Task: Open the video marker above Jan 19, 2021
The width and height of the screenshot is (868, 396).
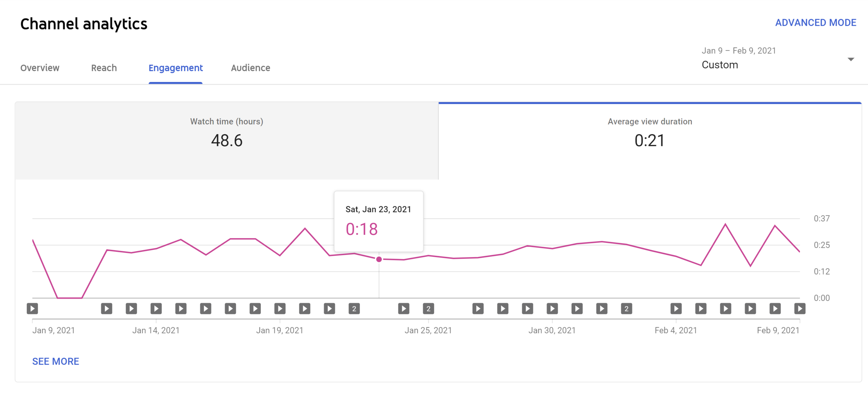Action: 280,309
